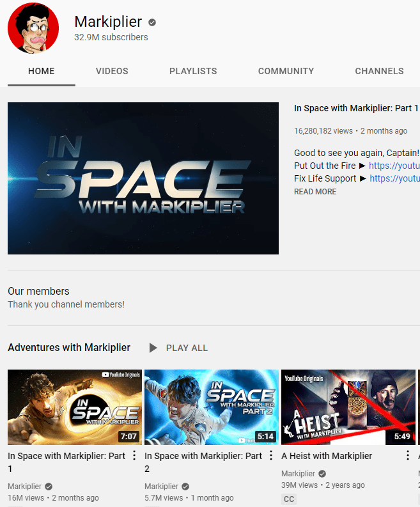Open the Fix Life Support youtu link
This screenshot has width=420, height=507.
click(x=394, y=178)
